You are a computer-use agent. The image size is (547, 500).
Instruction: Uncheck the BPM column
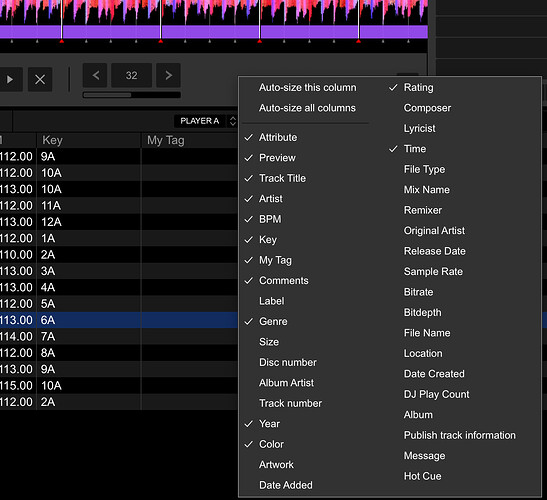coord(270,219)
